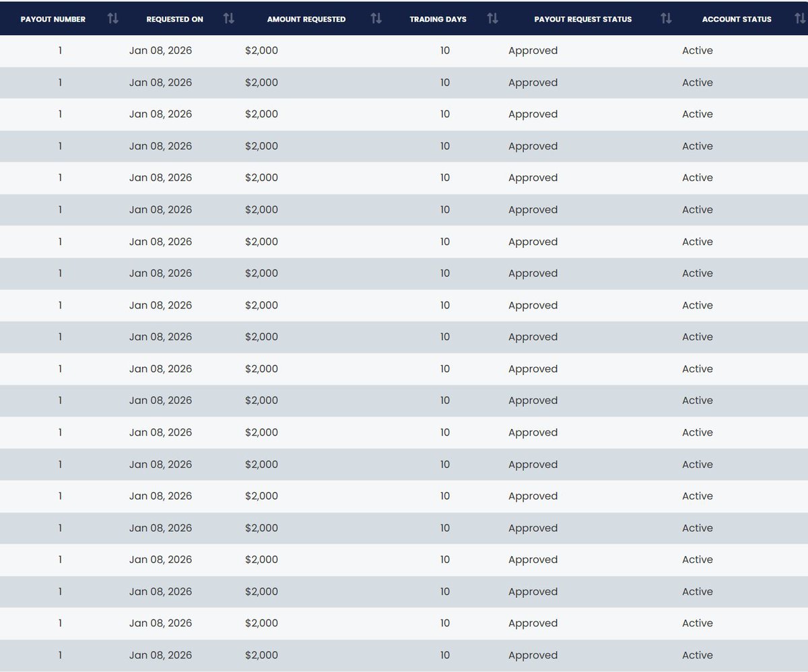Sort table using Payout Number sort arrows
Viewport: 808px width, 672px height.
(x=112, y=19)
